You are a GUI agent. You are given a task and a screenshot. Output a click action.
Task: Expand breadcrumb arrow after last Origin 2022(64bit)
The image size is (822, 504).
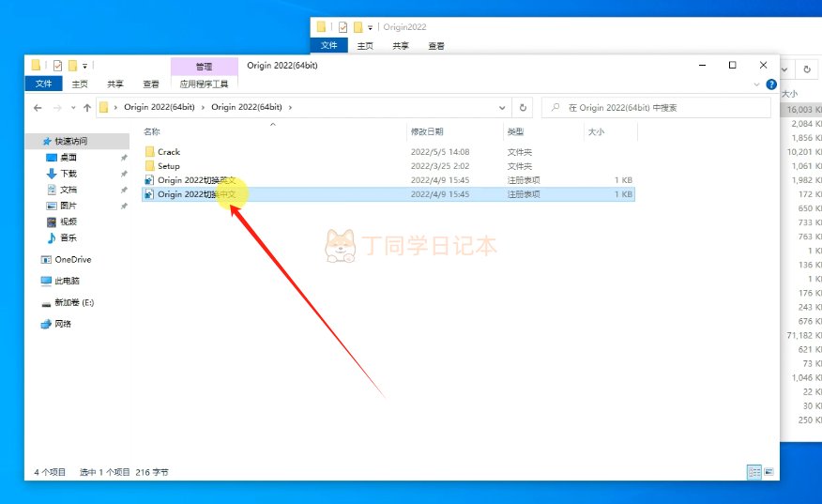290,108
